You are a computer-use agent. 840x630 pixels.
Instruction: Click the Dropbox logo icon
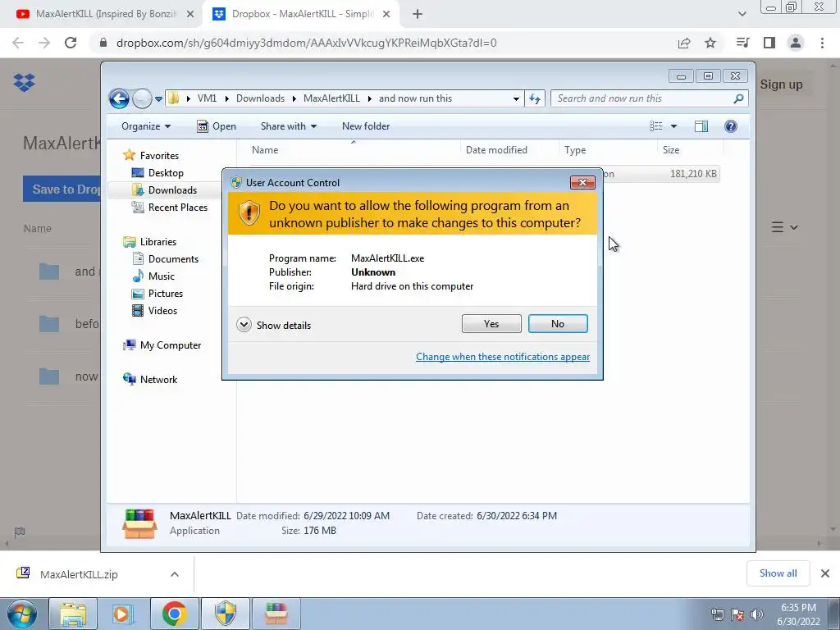point(24,83)
